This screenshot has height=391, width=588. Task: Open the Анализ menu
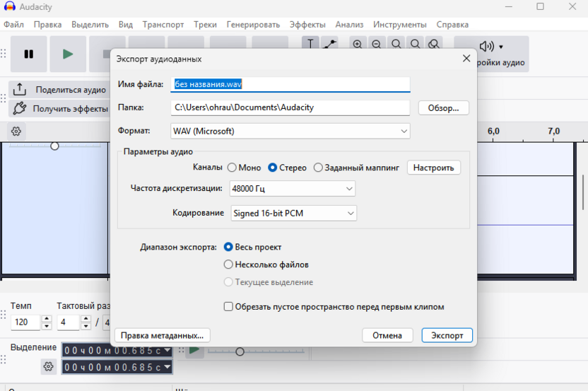[349, 24]
